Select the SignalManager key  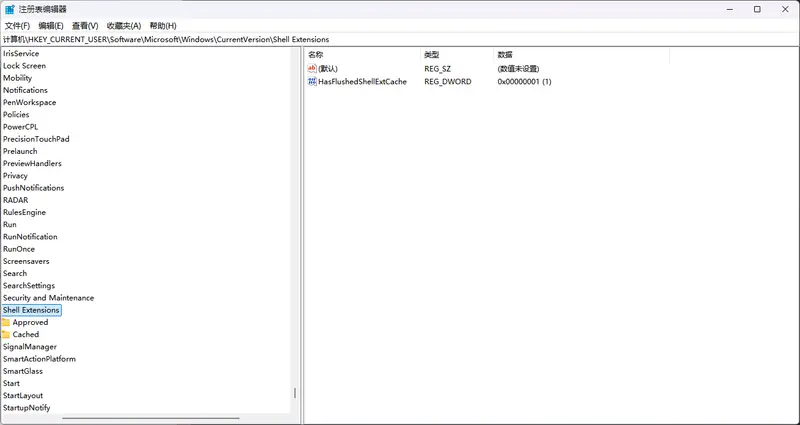[30, 347]
